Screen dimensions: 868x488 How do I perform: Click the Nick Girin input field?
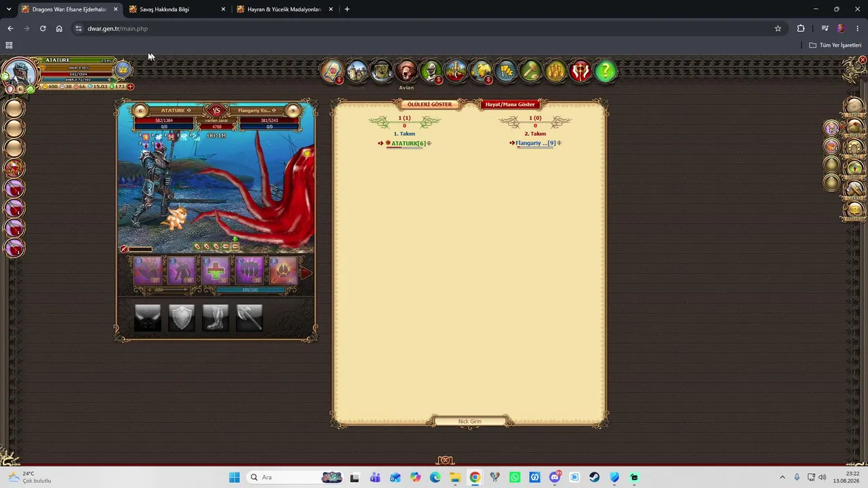(x=469, y=422)
